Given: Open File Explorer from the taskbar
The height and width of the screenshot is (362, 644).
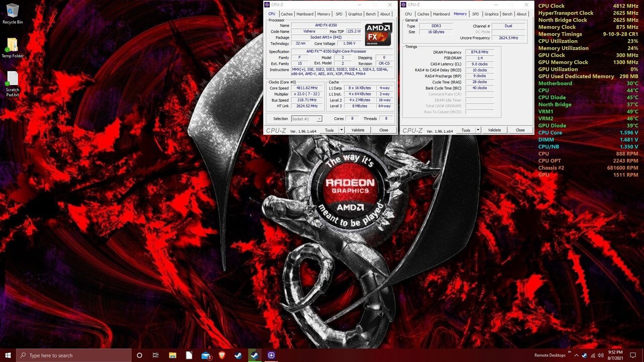Looking at the screenshot, I should pos(173,355).
